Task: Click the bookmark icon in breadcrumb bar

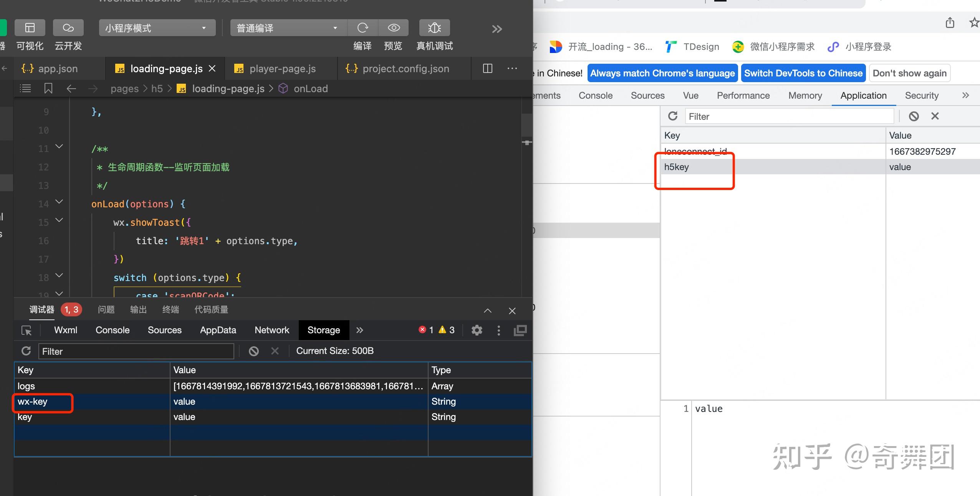Action: [x=48, y=89]
